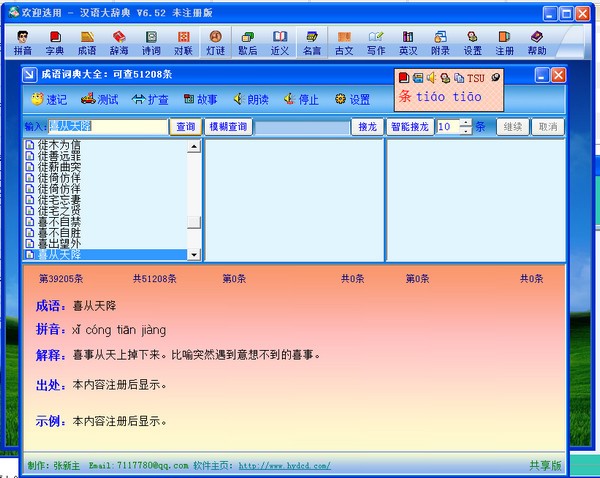Start the 测试 test tool
This screenshot has height=478, width=600.
click(x=99, y=100)
